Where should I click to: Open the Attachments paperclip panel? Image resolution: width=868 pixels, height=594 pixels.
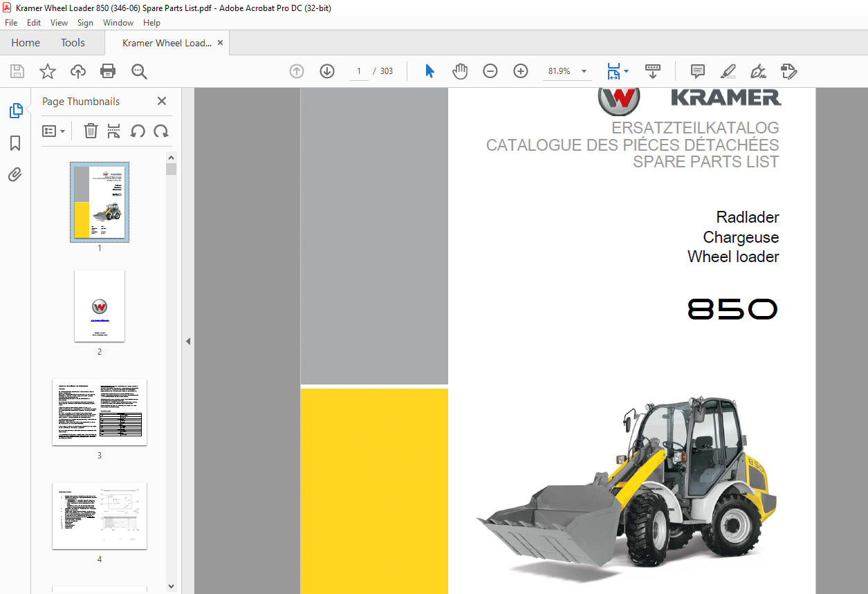(15, 175)
